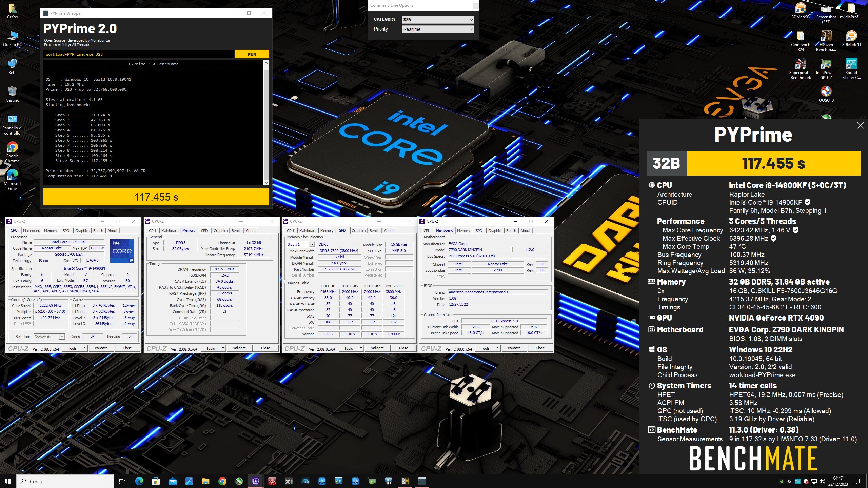Screen dimensions: 868x488
Task: Click Validate in the CPU-Z Mainboard window
Action: pos(514,348)
